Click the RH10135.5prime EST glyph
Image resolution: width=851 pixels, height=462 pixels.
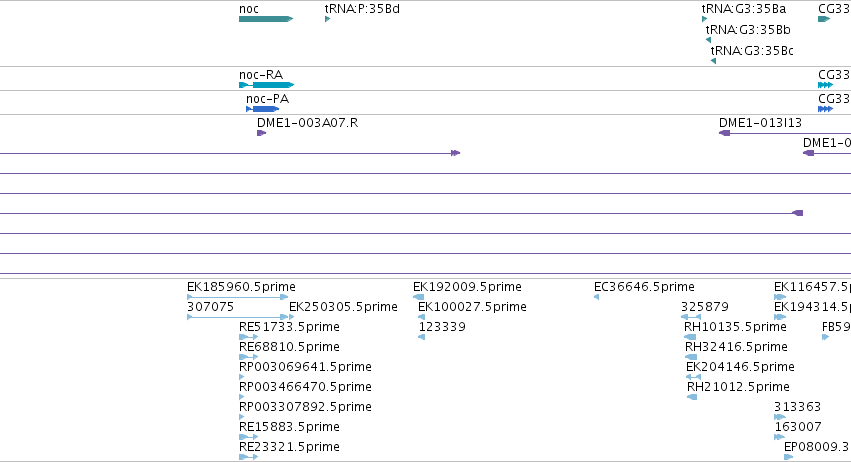click(x=690, y=337)
